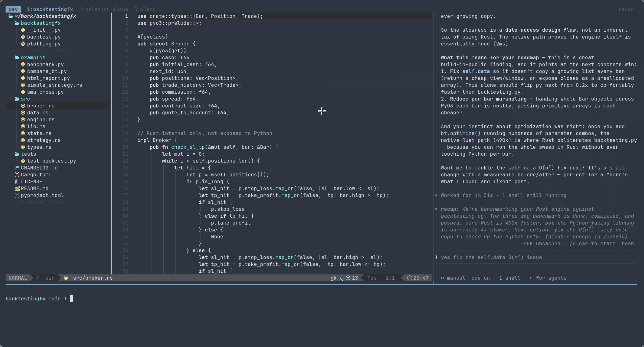Click the diagnostics cube icon showing 13
Viewport: 644px width, 347px height.
(x=348, y=278)
